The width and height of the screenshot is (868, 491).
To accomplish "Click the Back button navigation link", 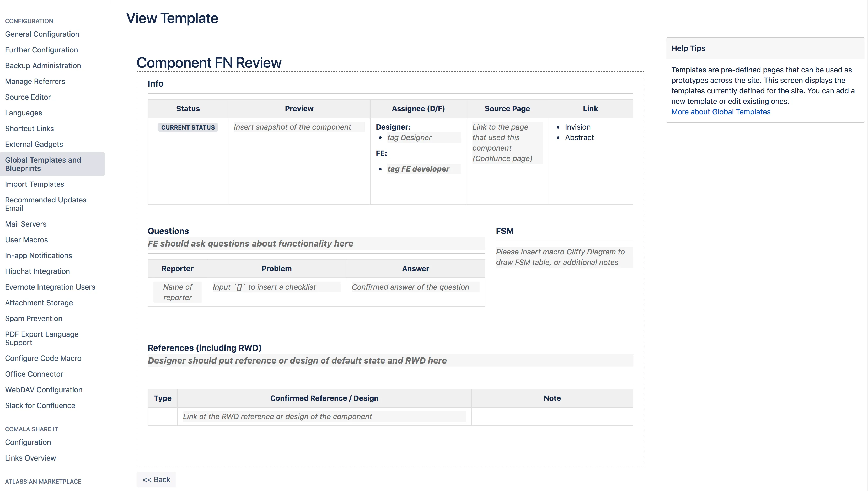I will (x=156, y=480).
